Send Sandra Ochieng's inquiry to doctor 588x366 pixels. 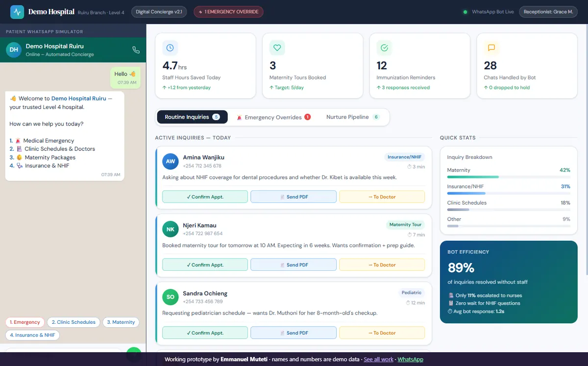[x=382, y=333]
